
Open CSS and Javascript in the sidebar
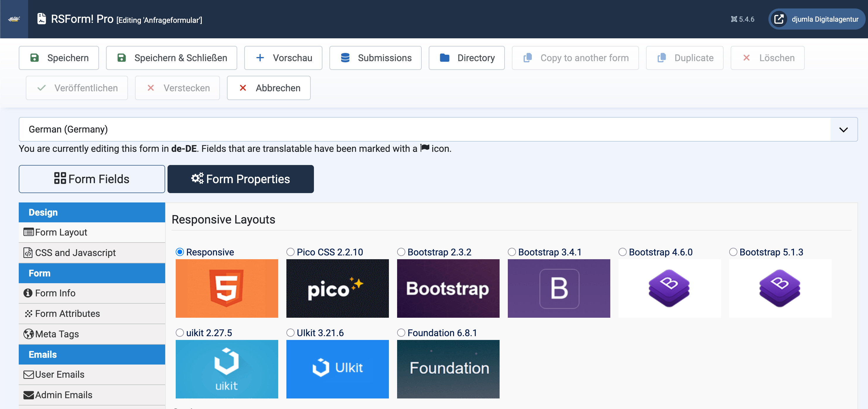click(92, 252)
